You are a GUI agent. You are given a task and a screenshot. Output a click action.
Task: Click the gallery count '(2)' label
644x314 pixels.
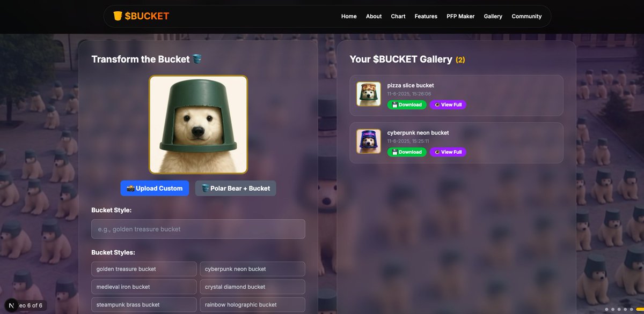coord(460,59)
